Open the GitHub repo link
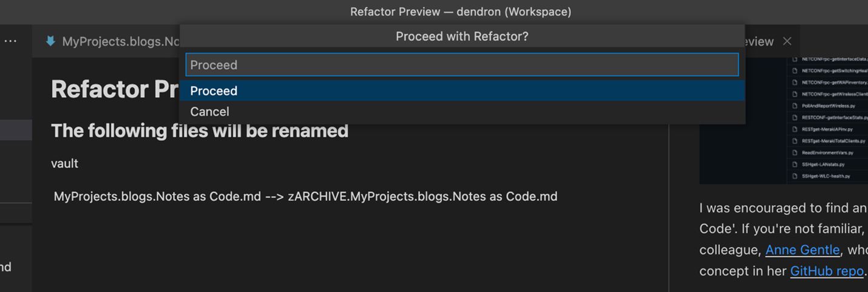The height and width of the screenshot is (292, 868). click(827, 271)
